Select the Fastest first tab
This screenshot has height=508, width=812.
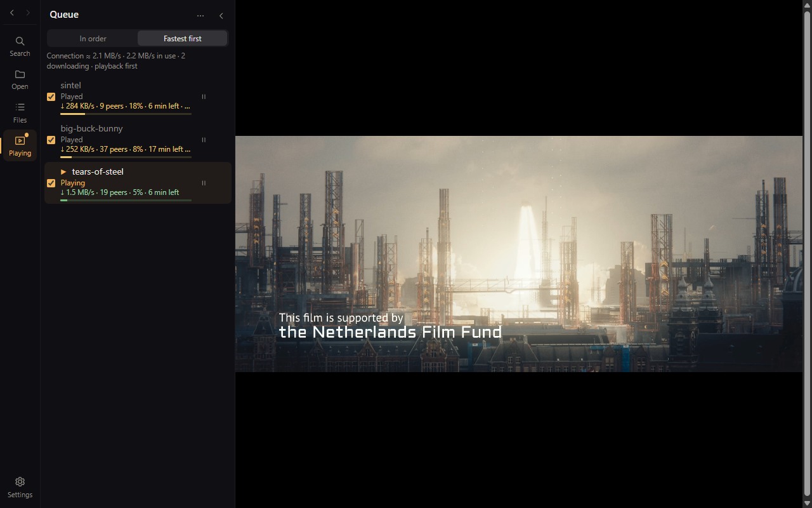[x=183, y=38]
